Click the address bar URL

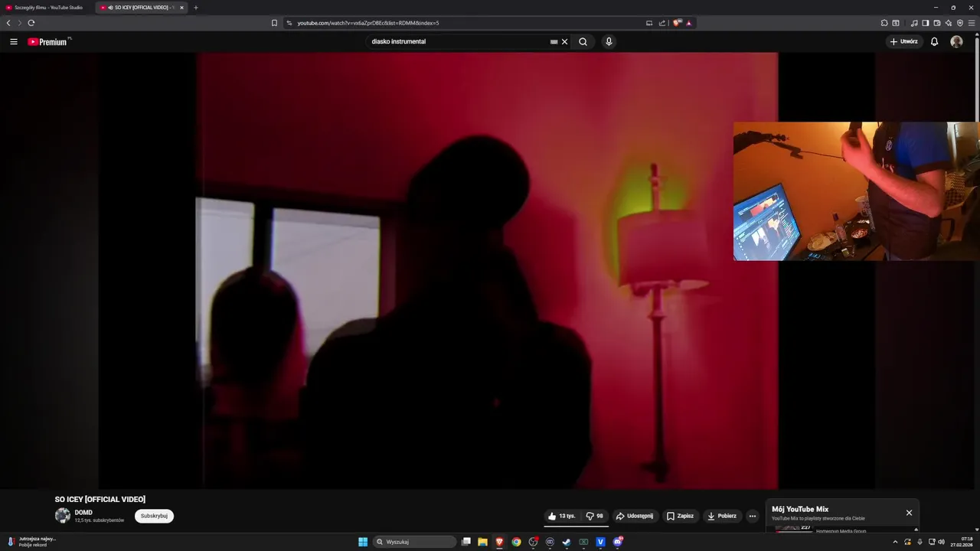click(368, 23)
